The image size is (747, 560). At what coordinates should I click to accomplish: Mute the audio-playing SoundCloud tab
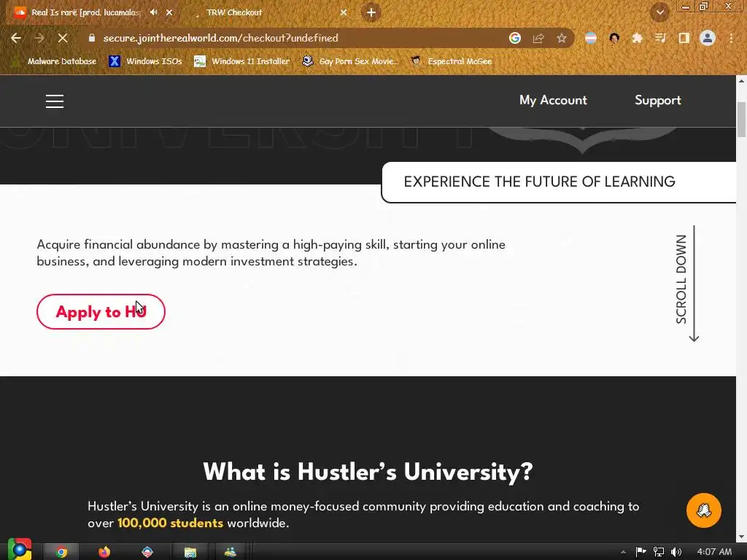click(153, 12)
